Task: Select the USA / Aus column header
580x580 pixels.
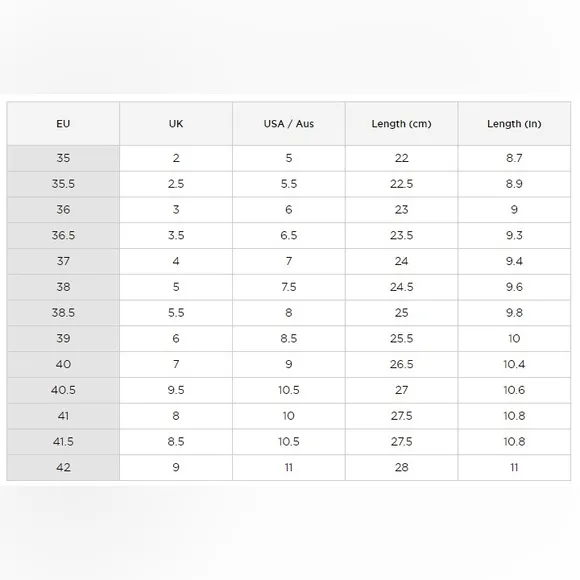Action: coord(289,124)
